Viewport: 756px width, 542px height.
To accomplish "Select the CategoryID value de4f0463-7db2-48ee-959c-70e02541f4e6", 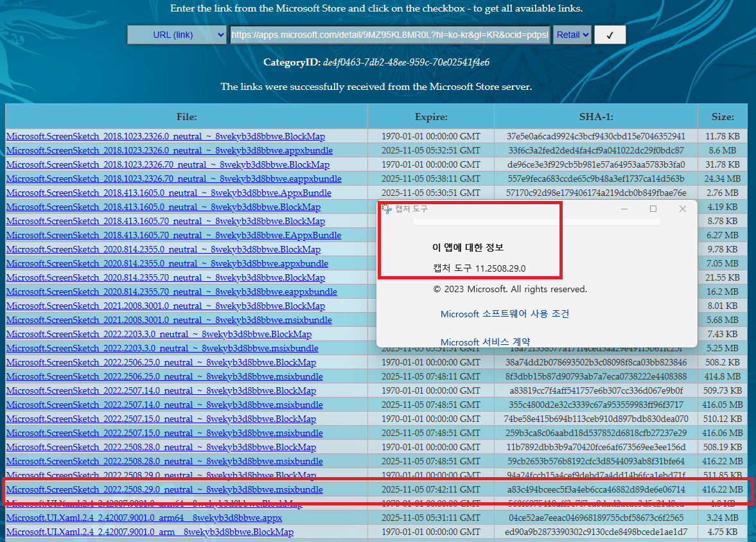I will [406, 62].
